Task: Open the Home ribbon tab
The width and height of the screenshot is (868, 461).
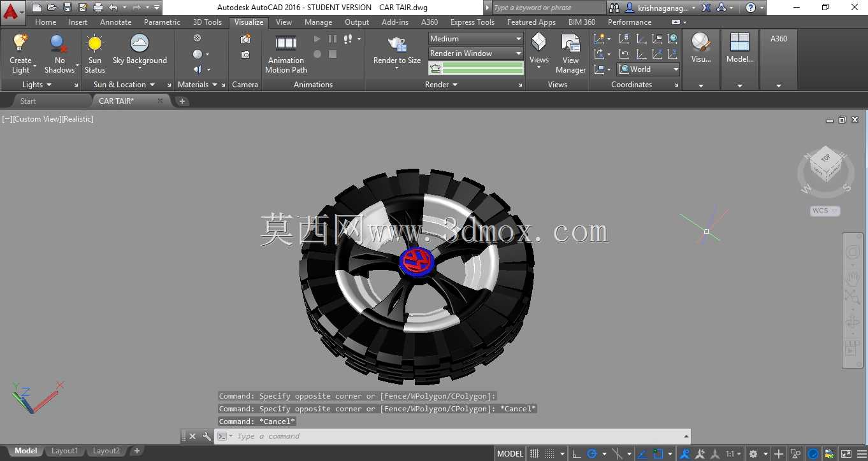Action: coord(46,22)
